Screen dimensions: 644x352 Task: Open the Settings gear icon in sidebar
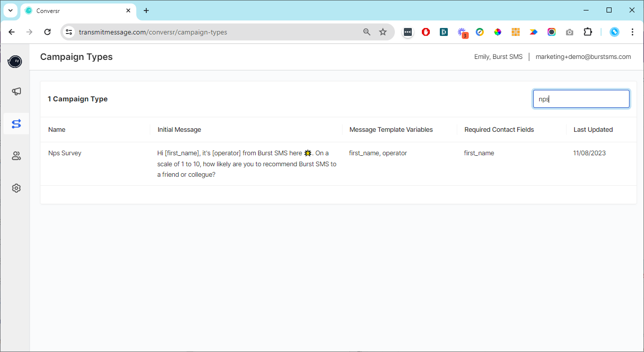tap(16, 188)
